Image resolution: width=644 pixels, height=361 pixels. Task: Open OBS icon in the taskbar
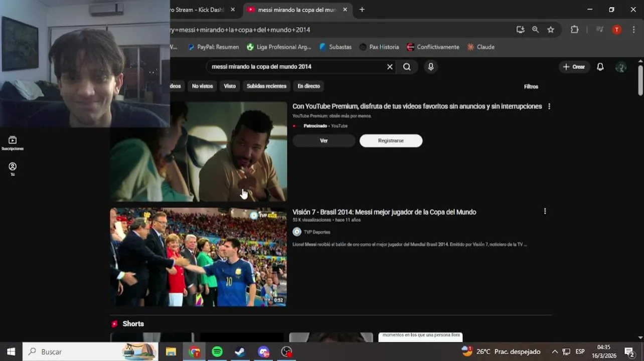tap(286, 351)
